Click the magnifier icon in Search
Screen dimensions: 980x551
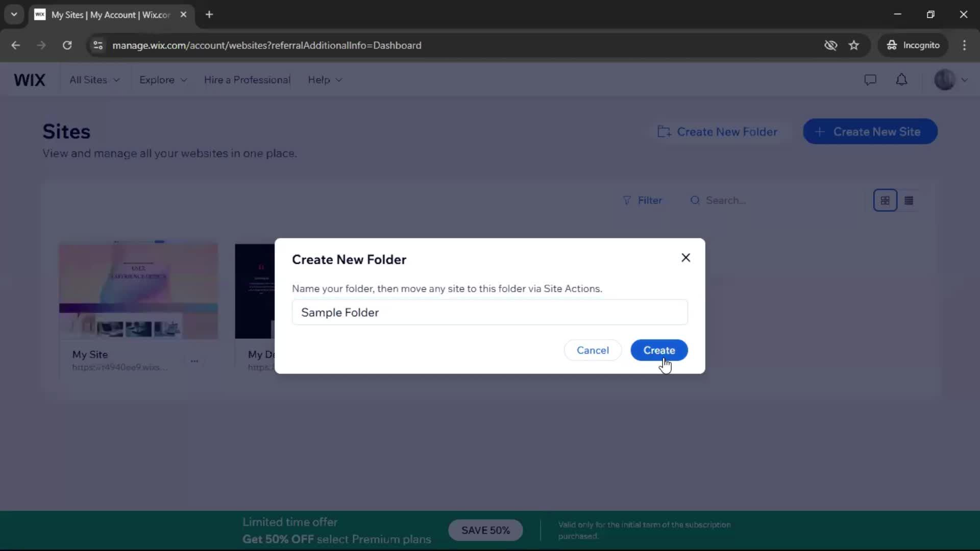click(695, 201)
